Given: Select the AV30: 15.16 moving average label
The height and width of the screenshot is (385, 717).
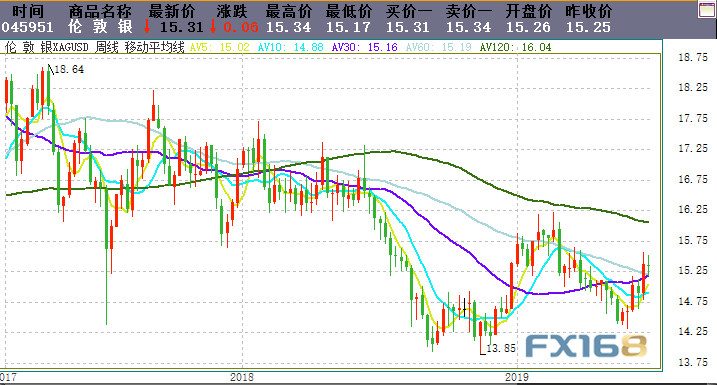Looking at the screenshot, I should pyautogui.click(x=364, y=48).
